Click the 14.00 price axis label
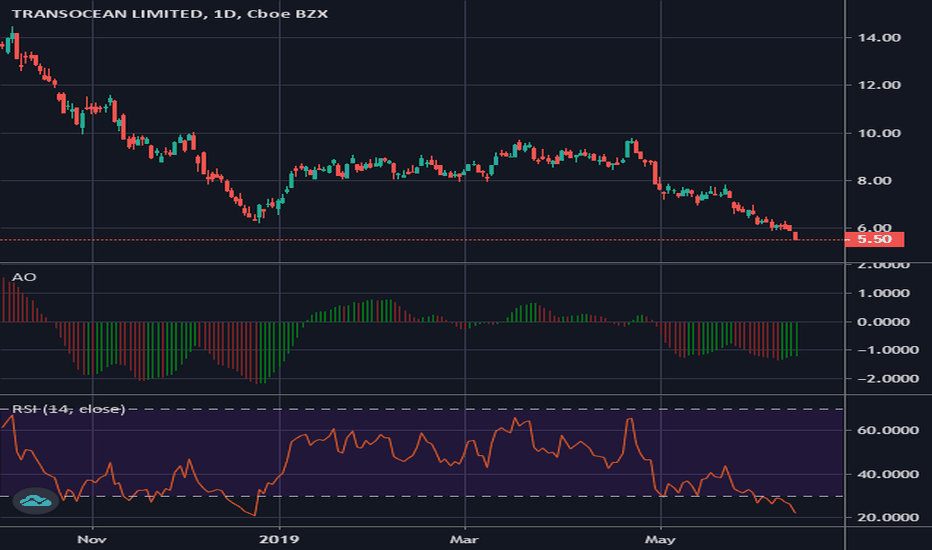Screen dimensions: 932x550 click(879, 37)
